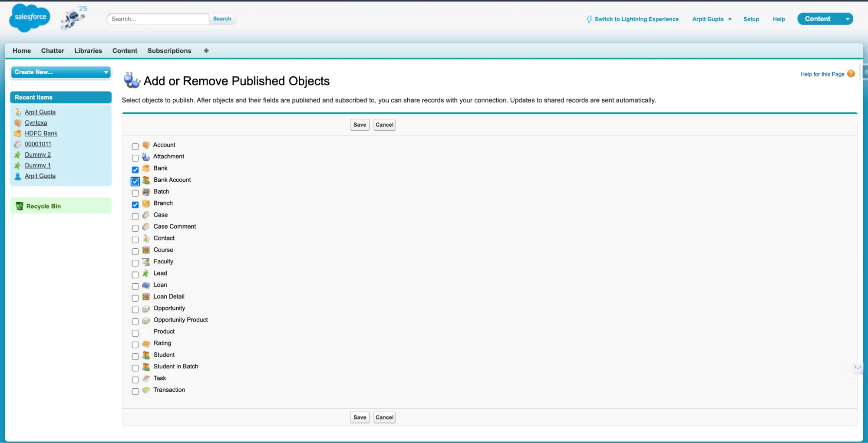Click Switch to Lightning Experience
Viewport: 868px width, 443px height.
636,19
